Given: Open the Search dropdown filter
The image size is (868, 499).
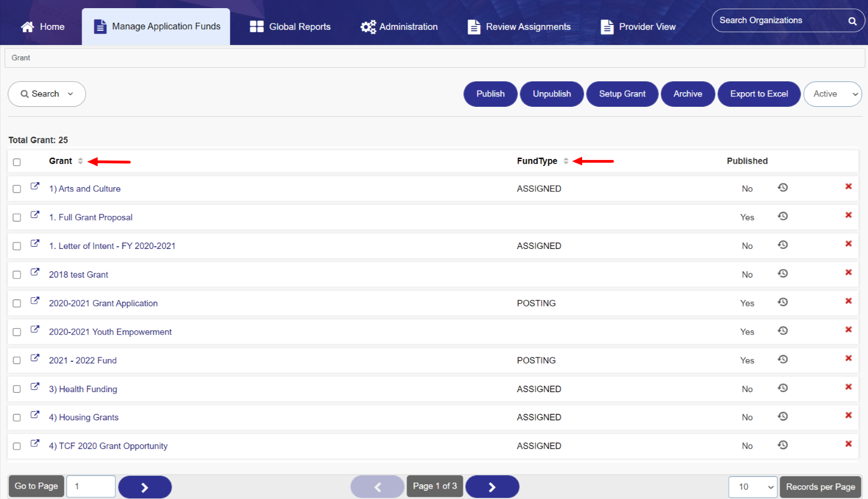Looking at the screenshot, I should tap(47, 94).
